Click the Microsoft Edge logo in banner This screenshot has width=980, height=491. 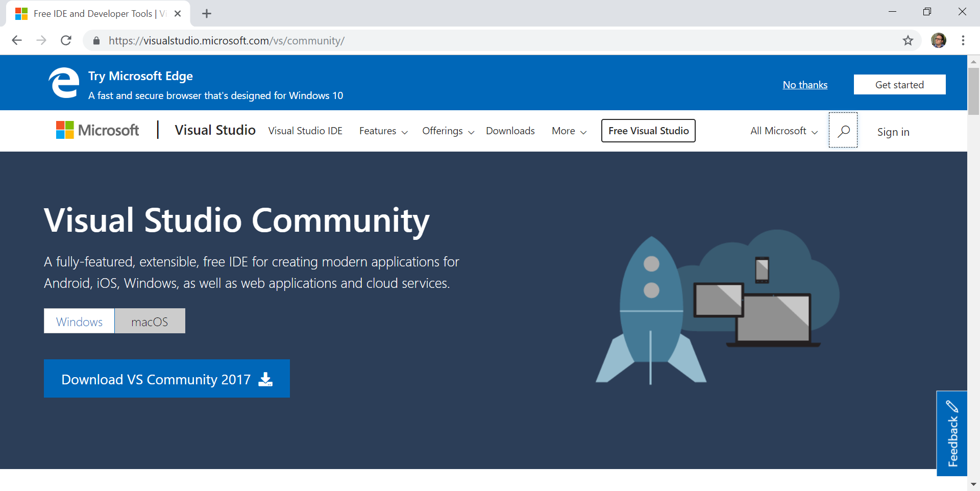click(x=64, y=83)
